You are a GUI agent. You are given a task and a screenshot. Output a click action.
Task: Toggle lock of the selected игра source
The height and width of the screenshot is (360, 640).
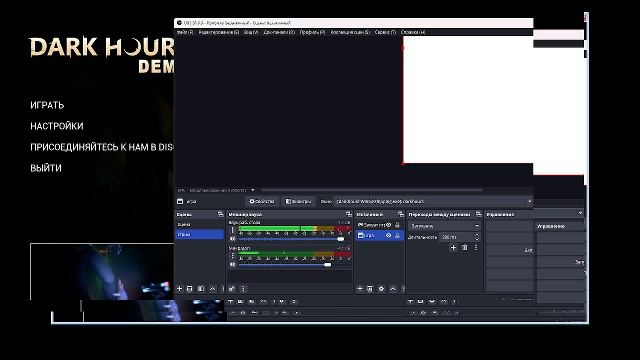point(397,236)
